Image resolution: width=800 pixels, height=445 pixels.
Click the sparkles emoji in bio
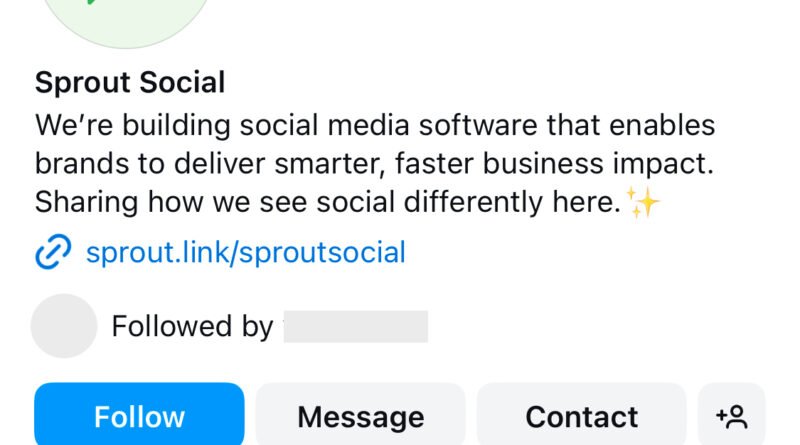(x=644, y=203)
